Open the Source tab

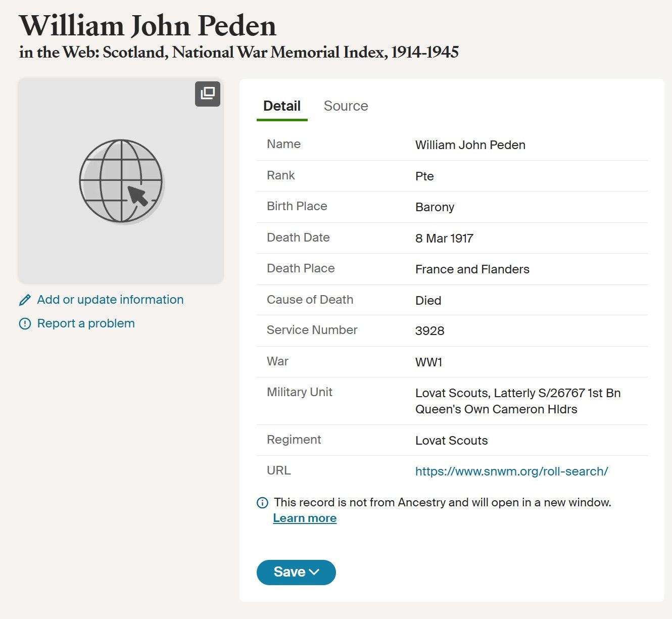346,106
